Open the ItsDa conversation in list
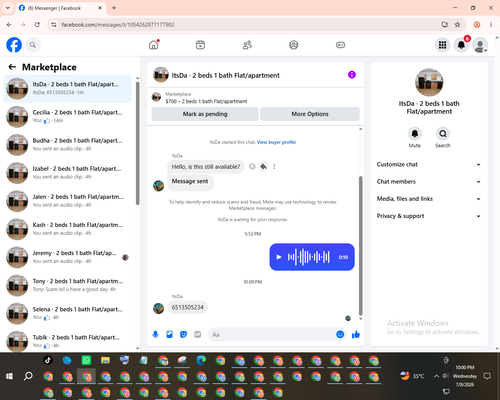The height and width of the screenshot is (400, 500). click(x=67, y=89)
